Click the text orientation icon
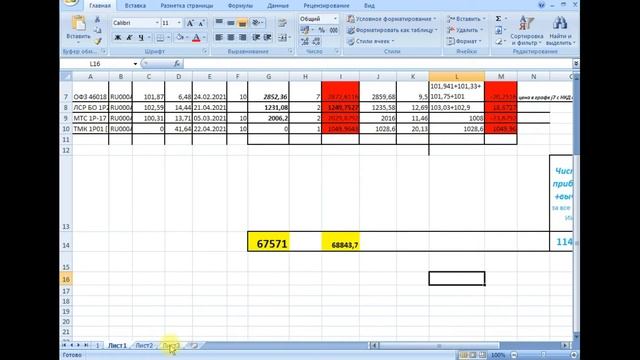 257,23
